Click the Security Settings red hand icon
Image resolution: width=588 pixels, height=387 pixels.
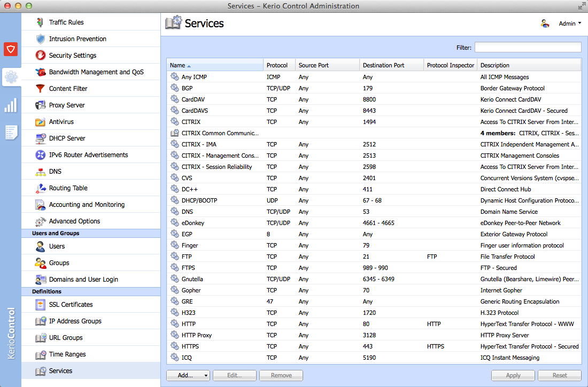[40, 55]
